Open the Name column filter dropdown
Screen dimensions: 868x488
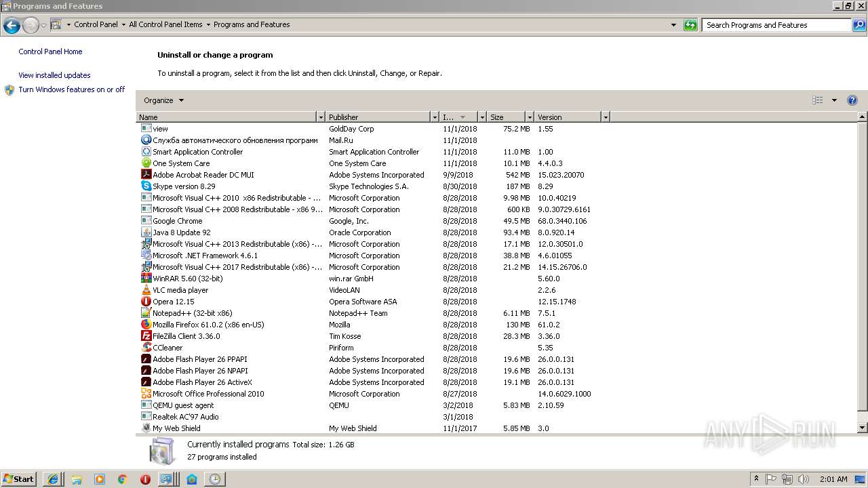pyautogui.click(x=321, y=117)
